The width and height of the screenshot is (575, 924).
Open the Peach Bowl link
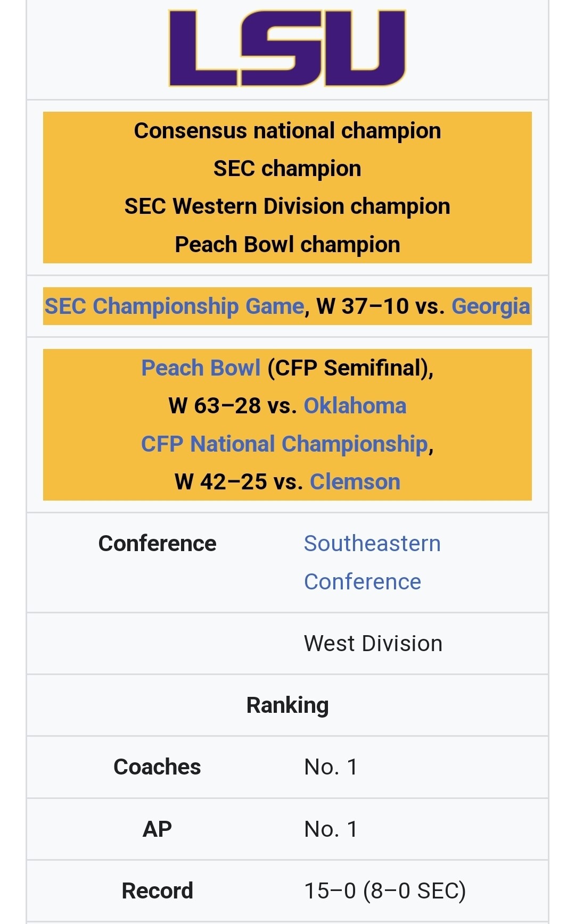pos(201,368)
